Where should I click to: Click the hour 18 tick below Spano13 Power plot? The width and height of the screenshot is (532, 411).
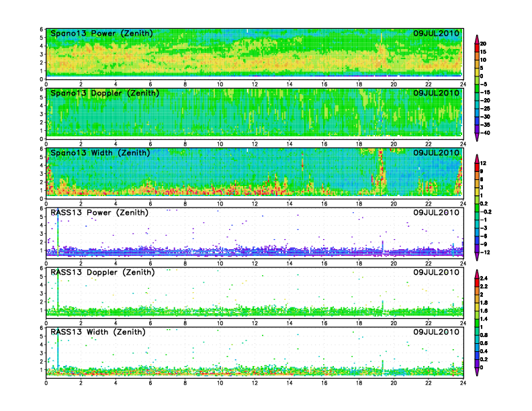[x=359, y=85]
